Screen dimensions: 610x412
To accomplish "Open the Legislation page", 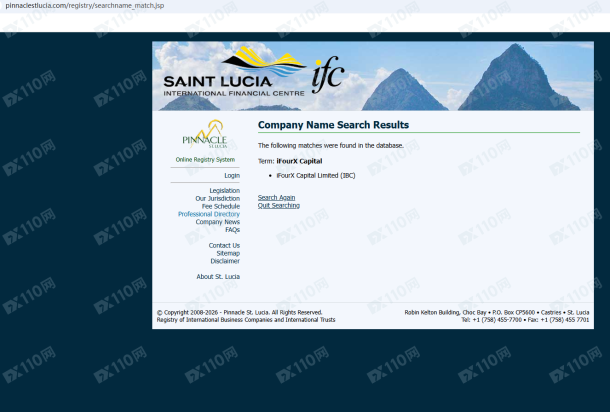I will [224, 191].
